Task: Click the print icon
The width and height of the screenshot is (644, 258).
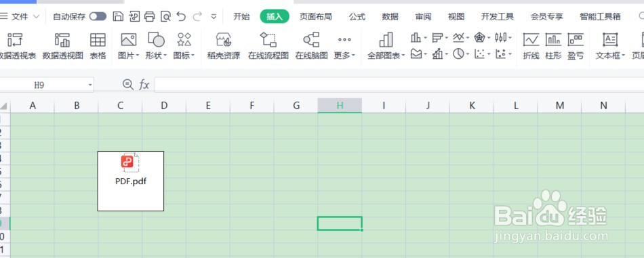Action: click(x=150, y=16)
